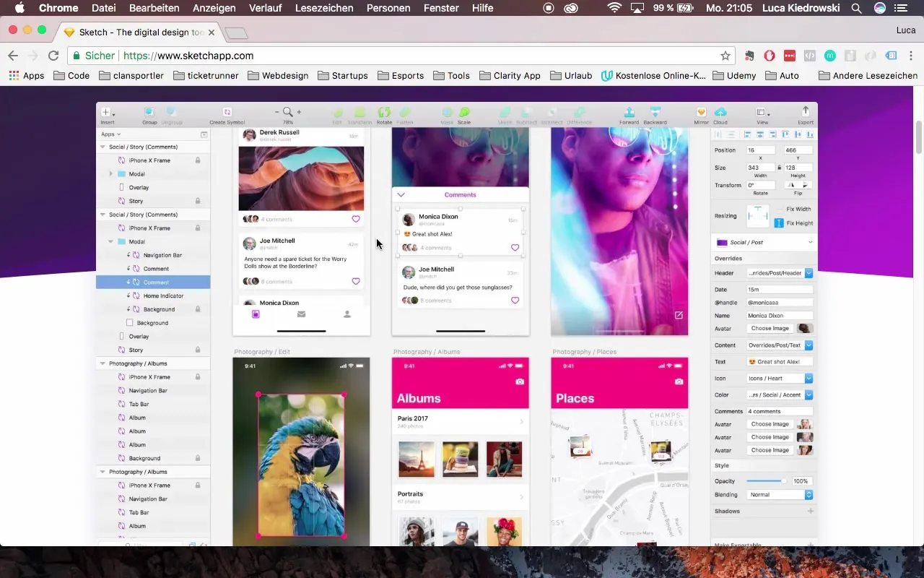
Task: Click the Scale tool icon
Action: tap(464, 112)
